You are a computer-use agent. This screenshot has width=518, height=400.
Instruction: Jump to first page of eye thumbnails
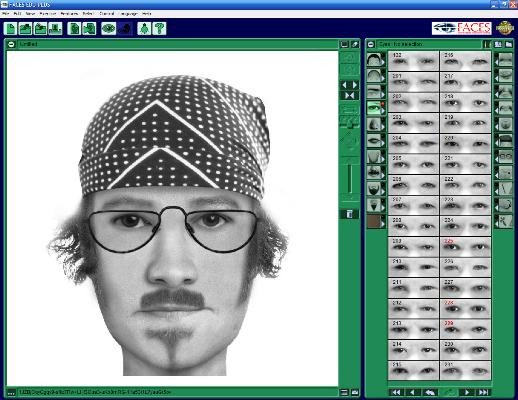396,392
